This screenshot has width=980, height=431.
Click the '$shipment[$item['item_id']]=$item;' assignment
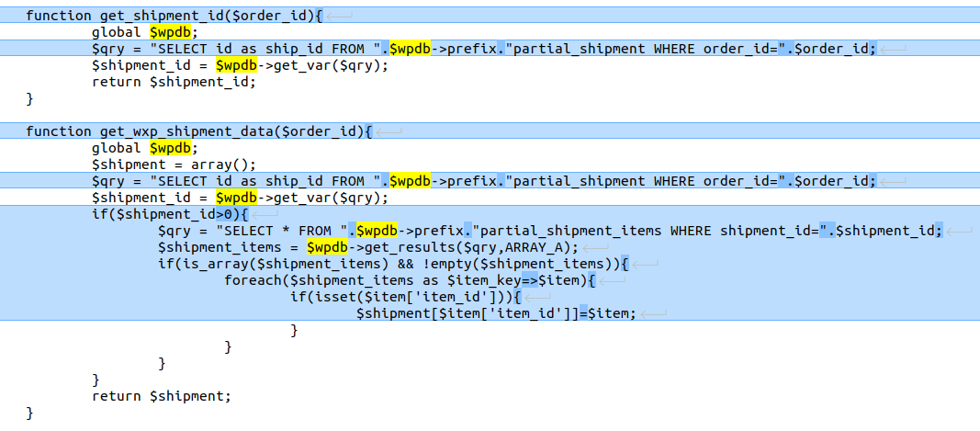(x=496, y=313)
